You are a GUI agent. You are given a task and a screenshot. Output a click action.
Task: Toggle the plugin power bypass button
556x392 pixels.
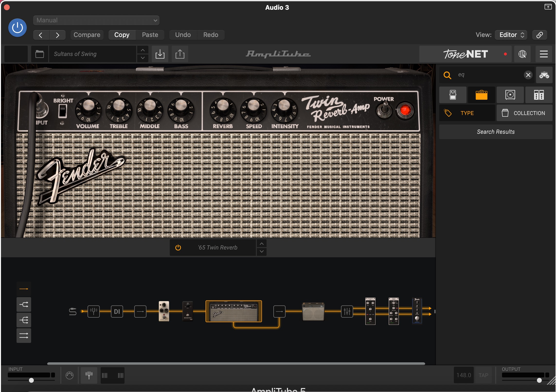[x=18, y=28]
